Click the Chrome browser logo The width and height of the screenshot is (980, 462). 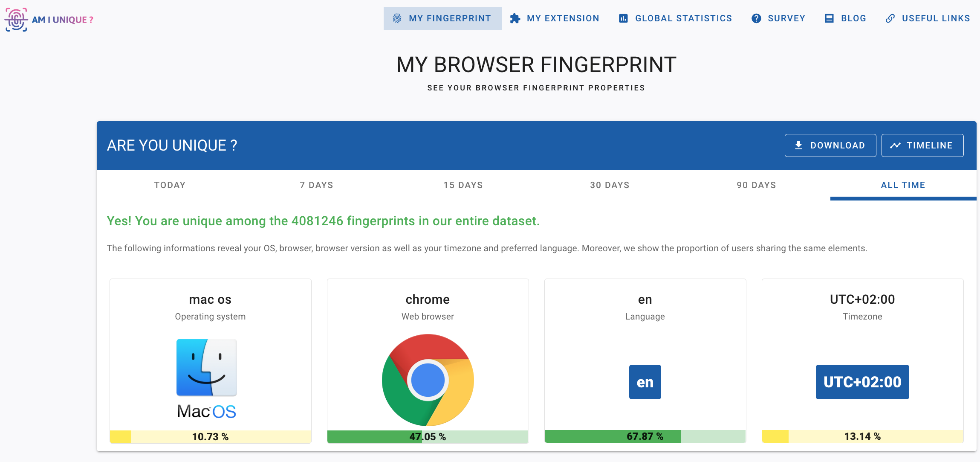pos(428,380)
